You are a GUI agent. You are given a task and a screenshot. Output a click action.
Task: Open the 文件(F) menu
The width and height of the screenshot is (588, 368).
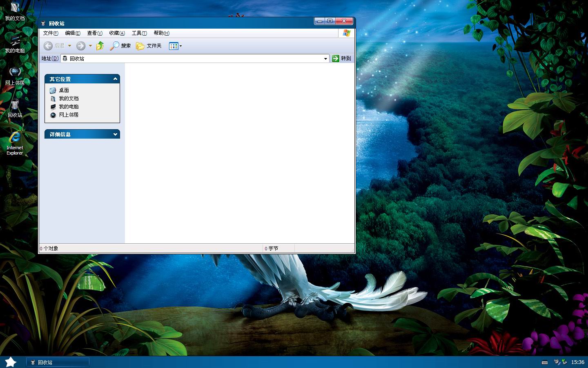click(51, 33)
